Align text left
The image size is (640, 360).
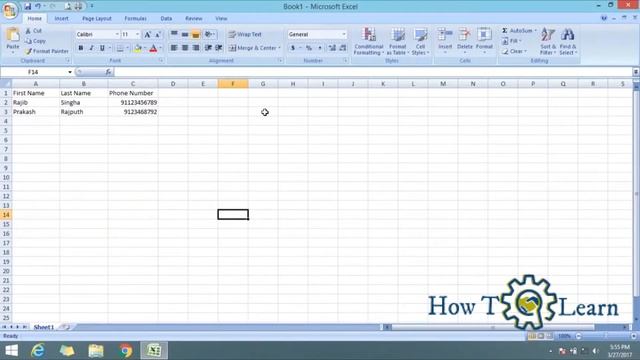[174, 48]
